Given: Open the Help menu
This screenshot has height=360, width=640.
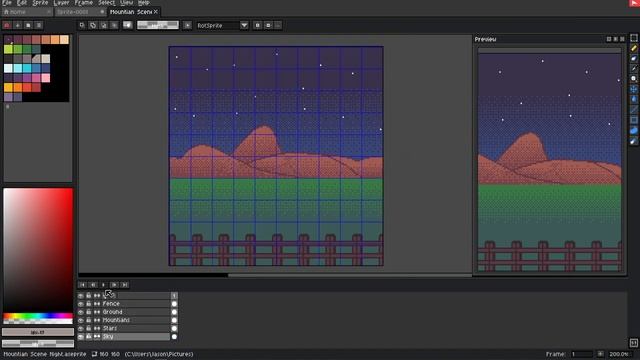Looking at the screenshot, I should point(144,2).
